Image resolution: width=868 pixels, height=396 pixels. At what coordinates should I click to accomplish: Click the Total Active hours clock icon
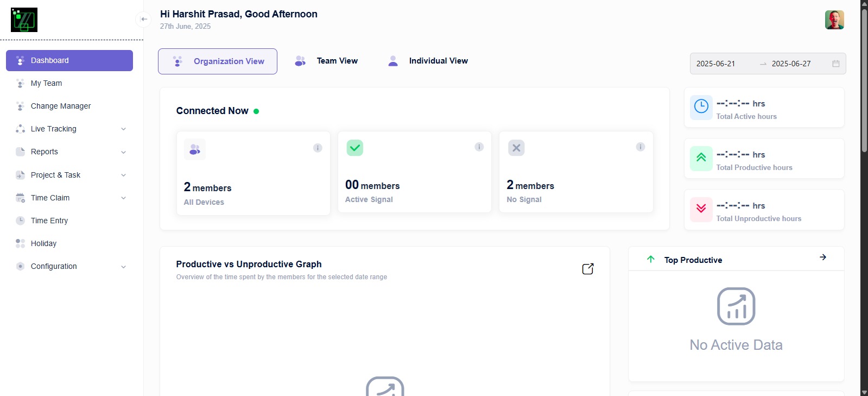point(701,107)
